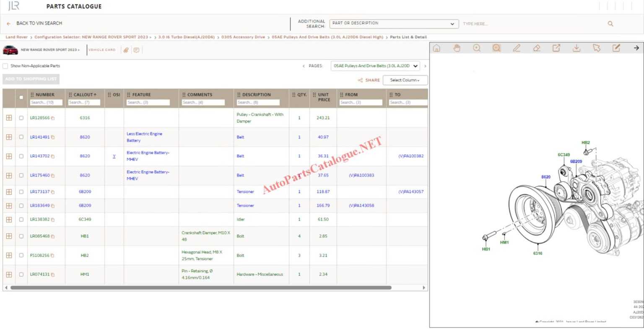Check the row checkbox for part LR128566
644x331 pixels.
click(21, 117)
